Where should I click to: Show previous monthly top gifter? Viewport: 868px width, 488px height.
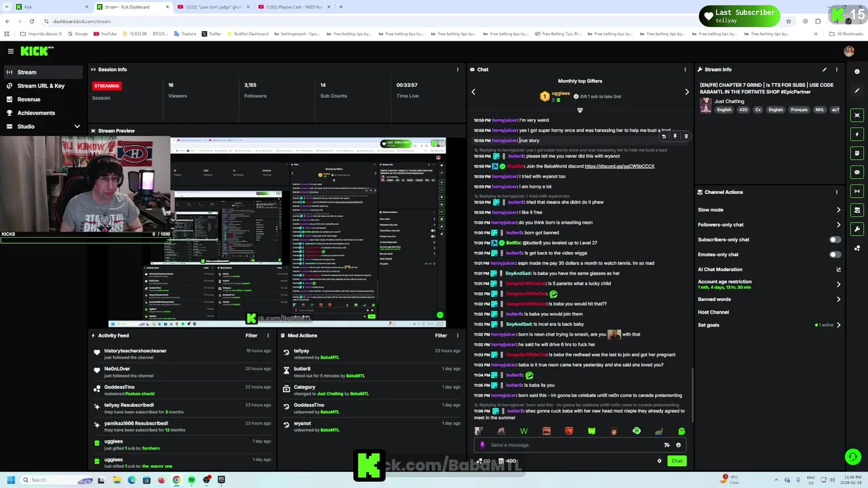pyautogui.click(x=473, y=91)
